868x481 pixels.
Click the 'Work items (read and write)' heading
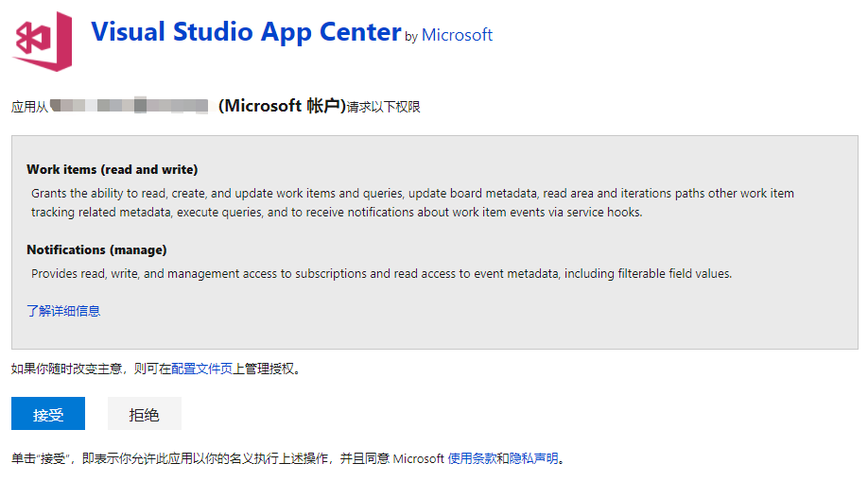click(x=112, y=169)
